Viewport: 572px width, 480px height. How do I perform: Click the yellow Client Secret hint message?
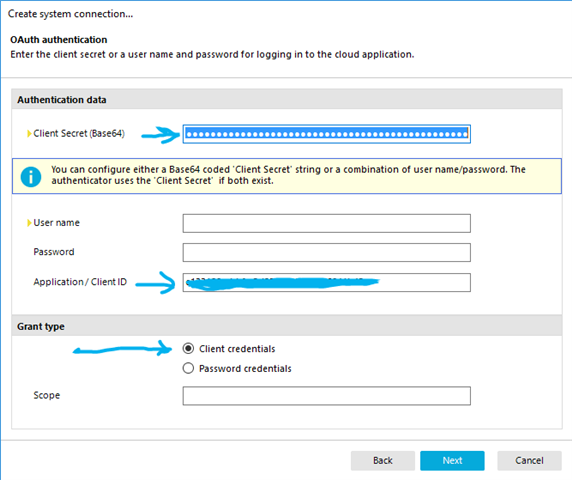coord(287,176)
